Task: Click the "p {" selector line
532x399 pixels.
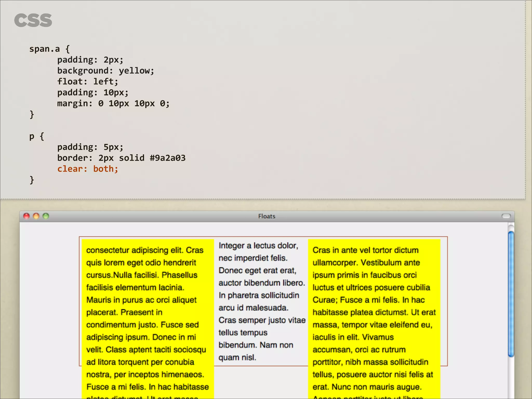Action: coord(37,136)
